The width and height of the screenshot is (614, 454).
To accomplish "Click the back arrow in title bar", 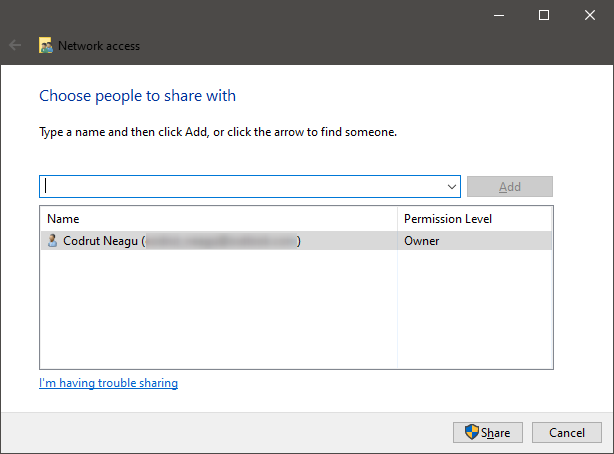I will click(x=15, y=46).
